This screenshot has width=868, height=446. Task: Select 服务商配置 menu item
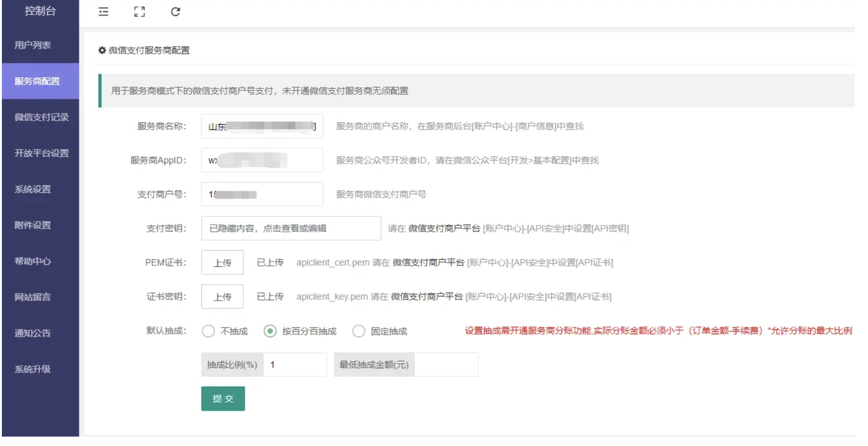(40, 81)
